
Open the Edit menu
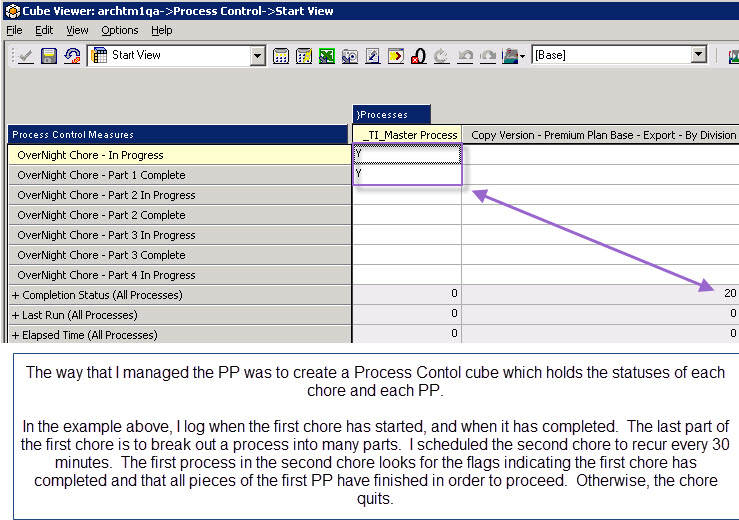pyautogui.click(x=44, y=30)
